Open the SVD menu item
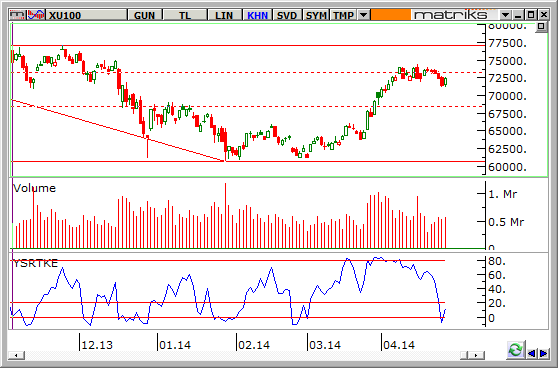 point(287,15)
